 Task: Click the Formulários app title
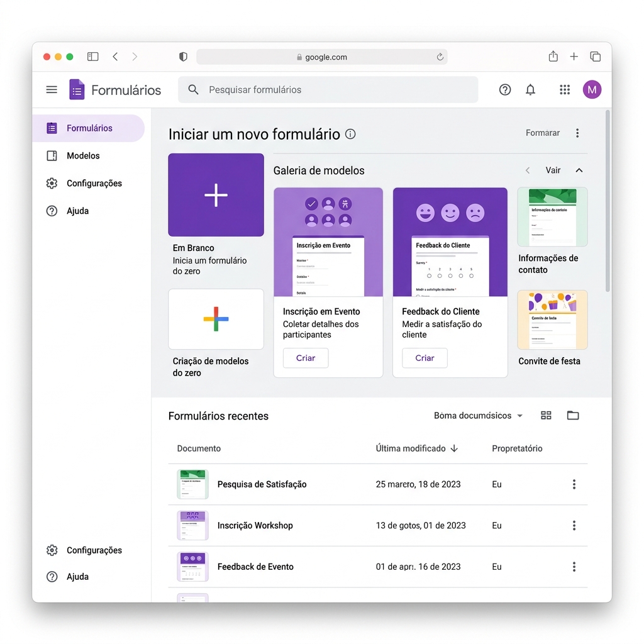point(126,90)
